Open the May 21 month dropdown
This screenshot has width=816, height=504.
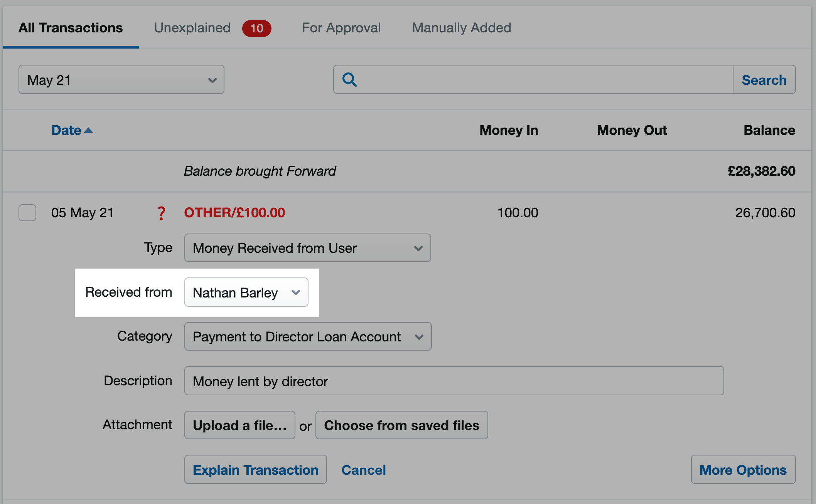click(x=121, y=79)
